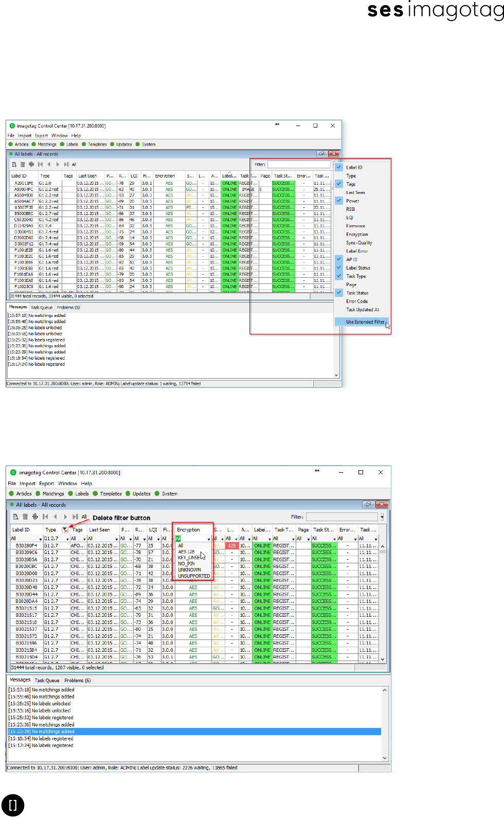Check Firmware in column menu
Image resolution: width=504 pixels, height=818 pixels.
[355, 226]
